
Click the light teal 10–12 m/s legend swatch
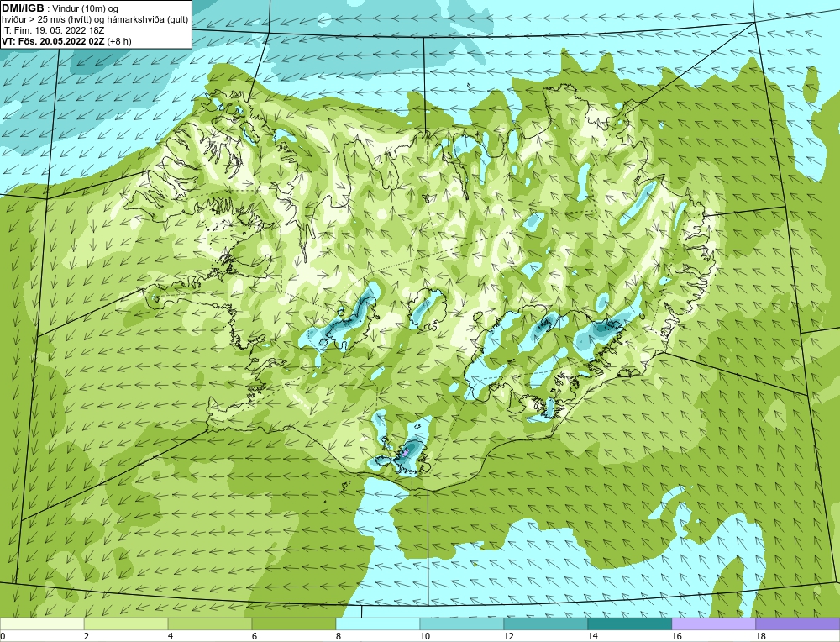coord(462,624)
